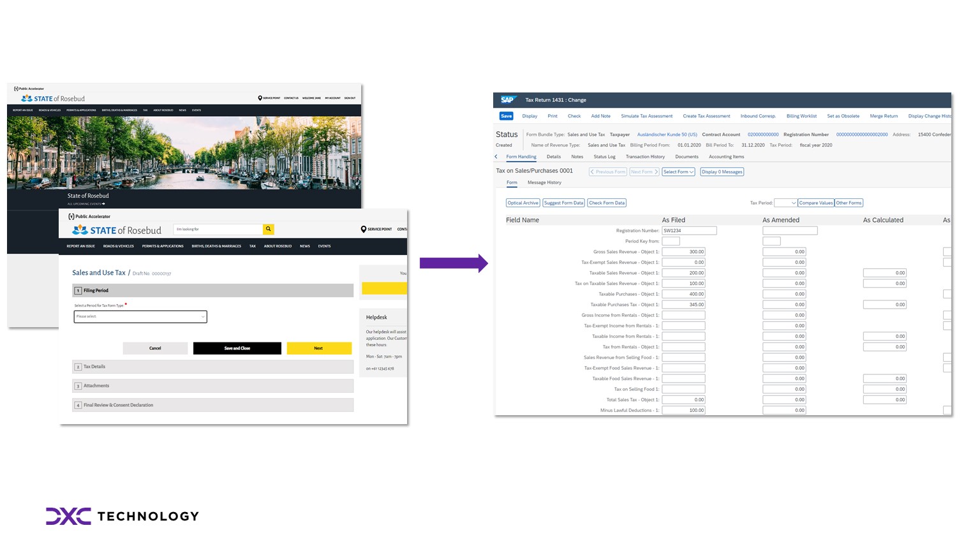
Task: Open the Message History tab
Action: 544,182
